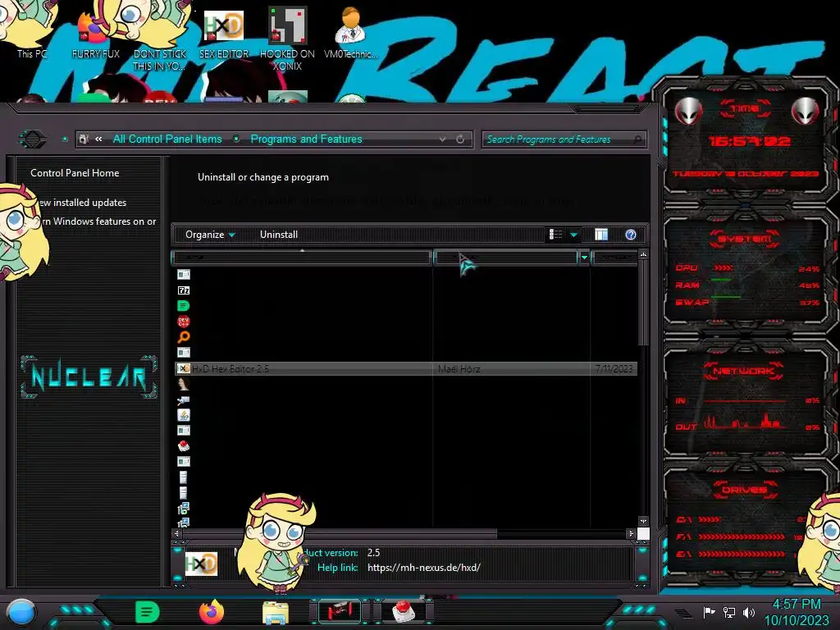This screenshot has height=630, width=840.
Task: Sort by the Name column header
Action: [302, 258]
